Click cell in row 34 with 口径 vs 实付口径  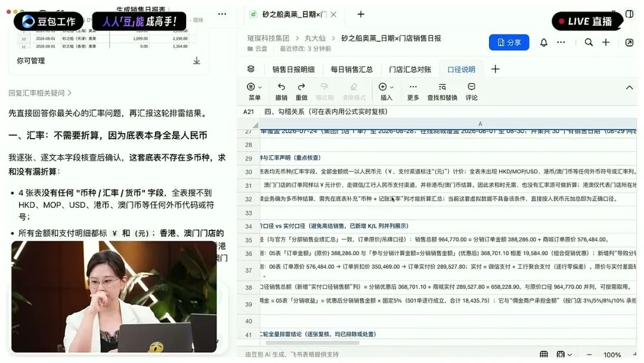(448, 226)
